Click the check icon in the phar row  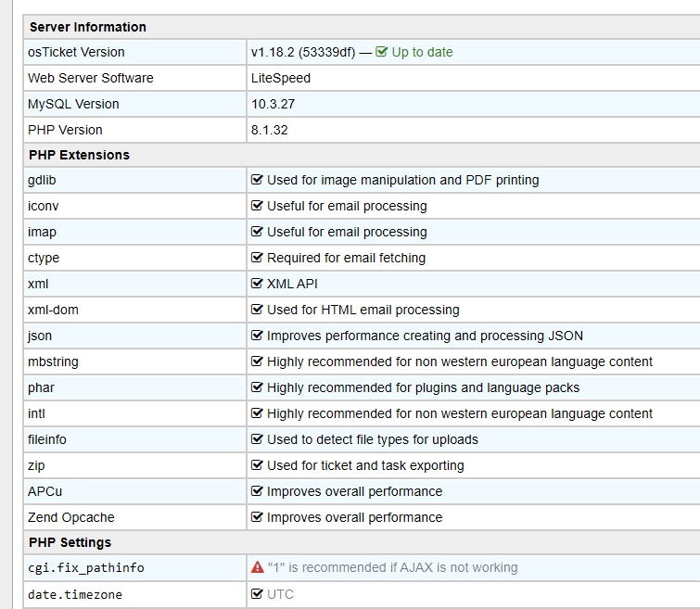coord(258,387)
